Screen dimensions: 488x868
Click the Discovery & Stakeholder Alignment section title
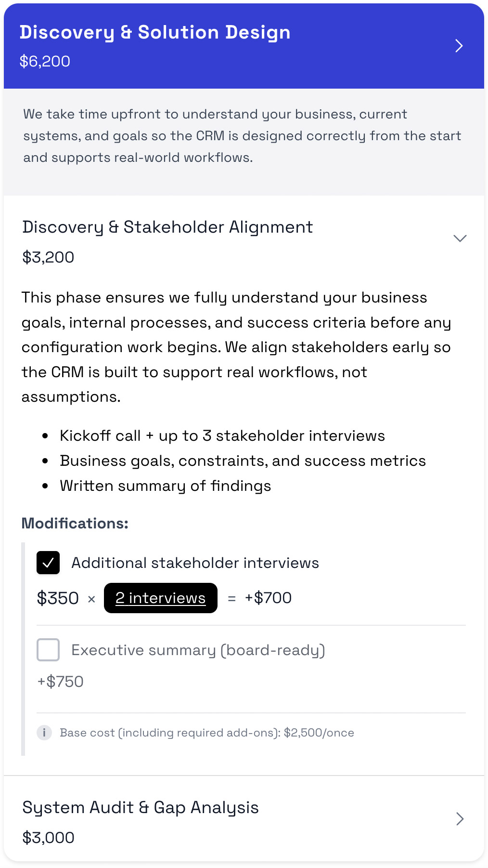click(x=167, y=227)
